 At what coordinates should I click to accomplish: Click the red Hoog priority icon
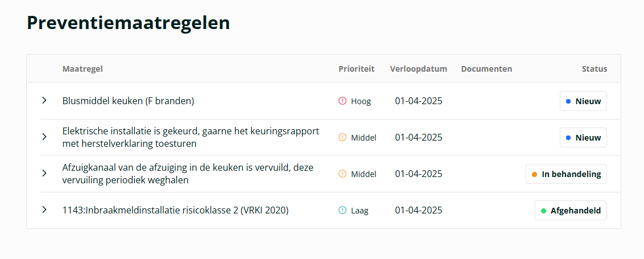click(x=342, y=101)
